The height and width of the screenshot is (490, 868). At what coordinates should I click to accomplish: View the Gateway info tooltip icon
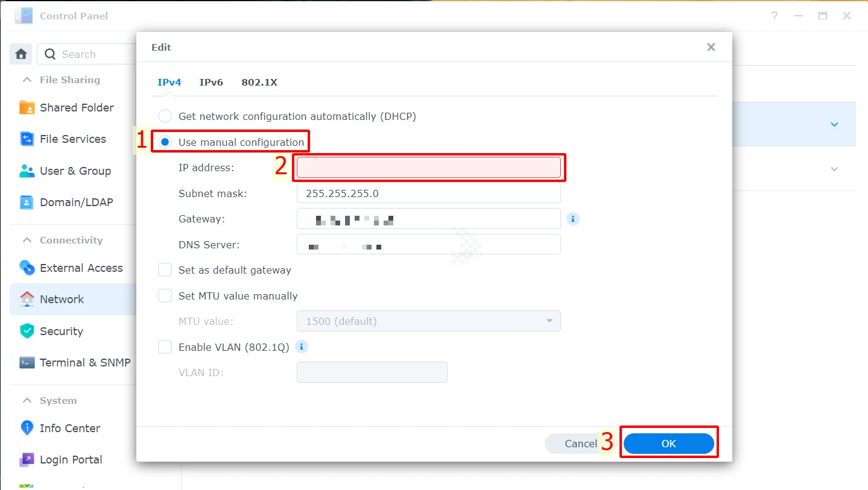pyautogui.click(x=572, y=219)
